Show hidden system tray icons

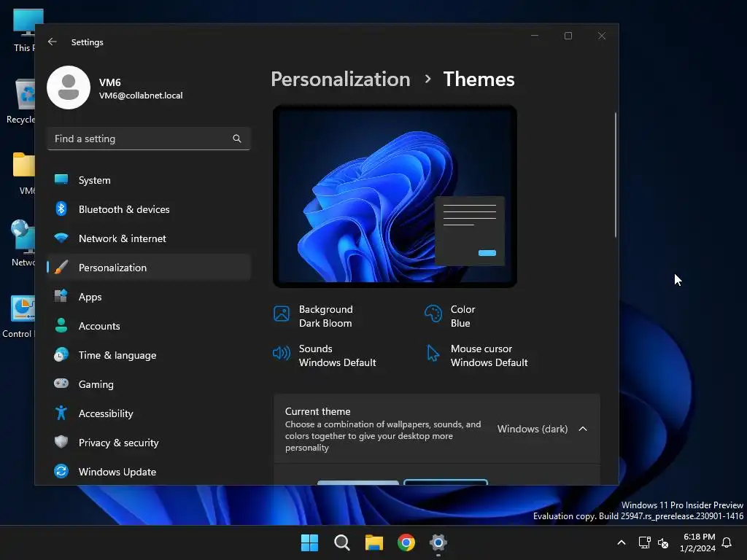coord(622,542)
